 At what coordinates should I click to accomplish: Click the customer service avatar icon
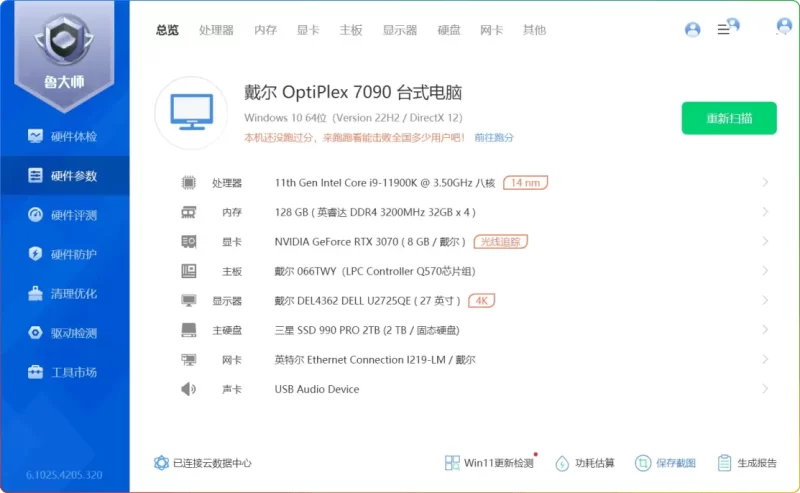pos(784,26)
